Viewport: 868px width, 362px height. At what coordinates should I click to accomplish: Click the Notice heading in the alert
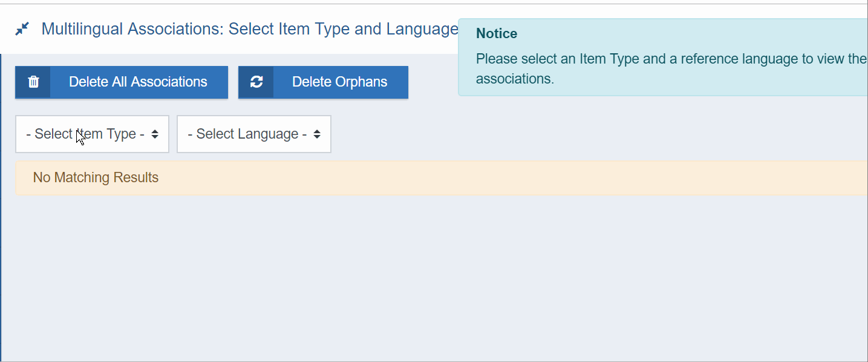coord(497,34)
